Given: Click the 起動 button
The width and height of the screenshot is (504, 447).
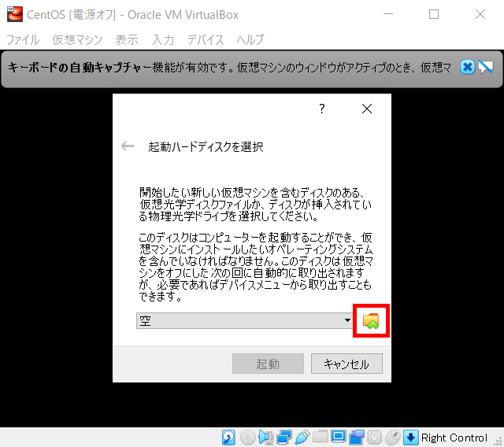Looking at the screenshot, I should point(268,364).
